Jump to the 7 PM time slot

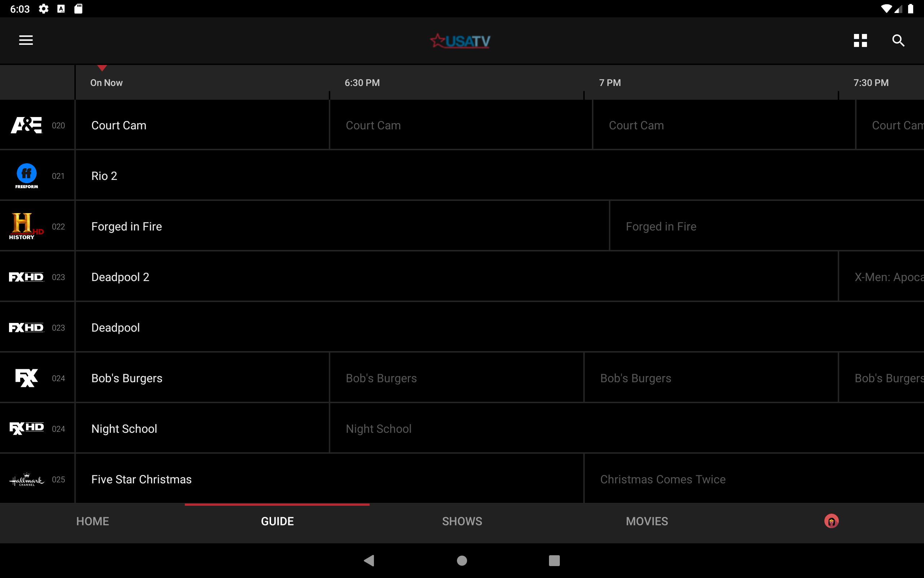click(610, 83)
